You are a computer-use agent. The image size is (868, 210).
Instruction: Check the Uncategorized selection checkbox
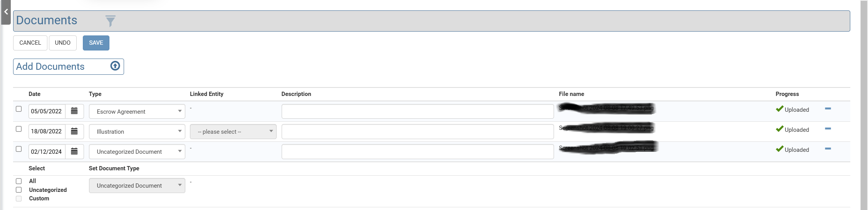tap(18, 190)
